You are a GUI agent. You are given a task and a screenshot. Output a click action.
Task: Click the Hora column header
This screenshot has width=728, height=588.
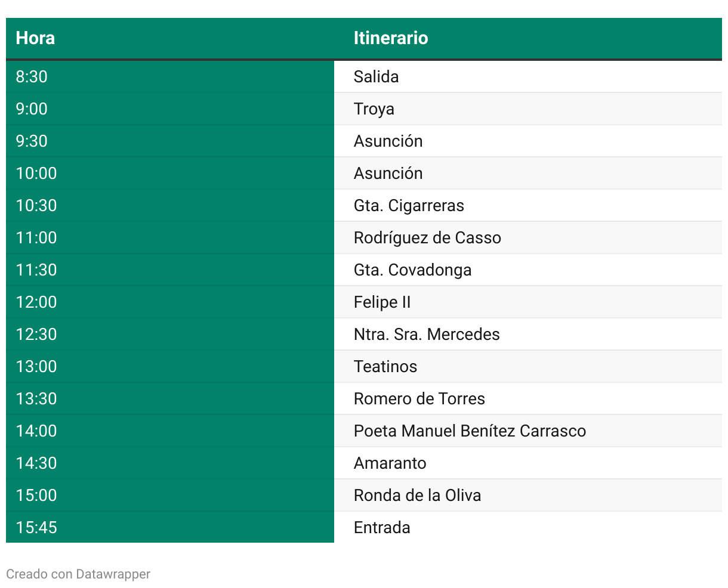[x=35, y=38]
